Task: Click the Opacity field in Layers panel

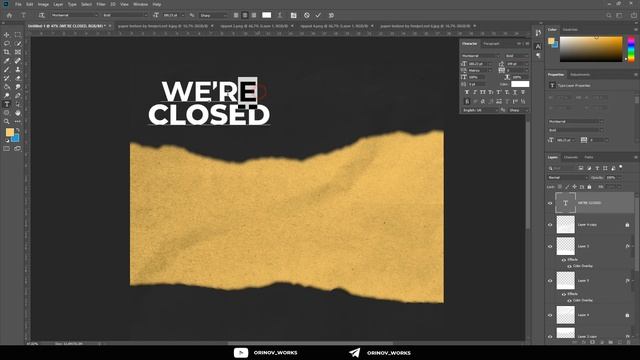Action: 612,178
